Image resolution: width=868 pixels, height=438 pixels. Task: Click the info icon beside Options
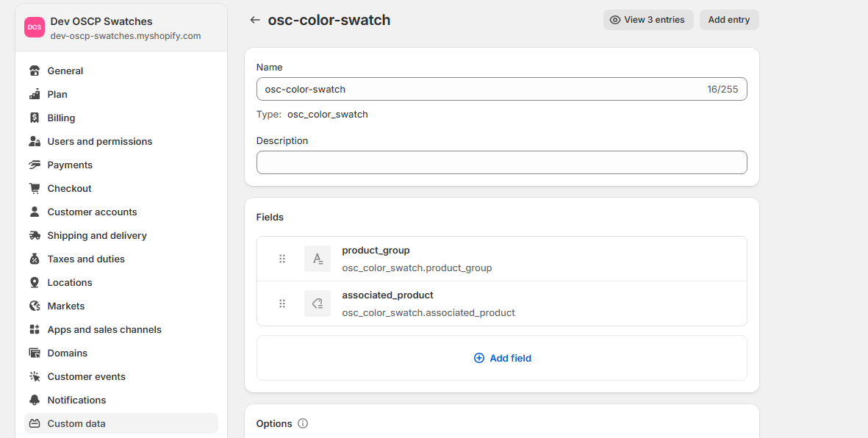[303, 424]
